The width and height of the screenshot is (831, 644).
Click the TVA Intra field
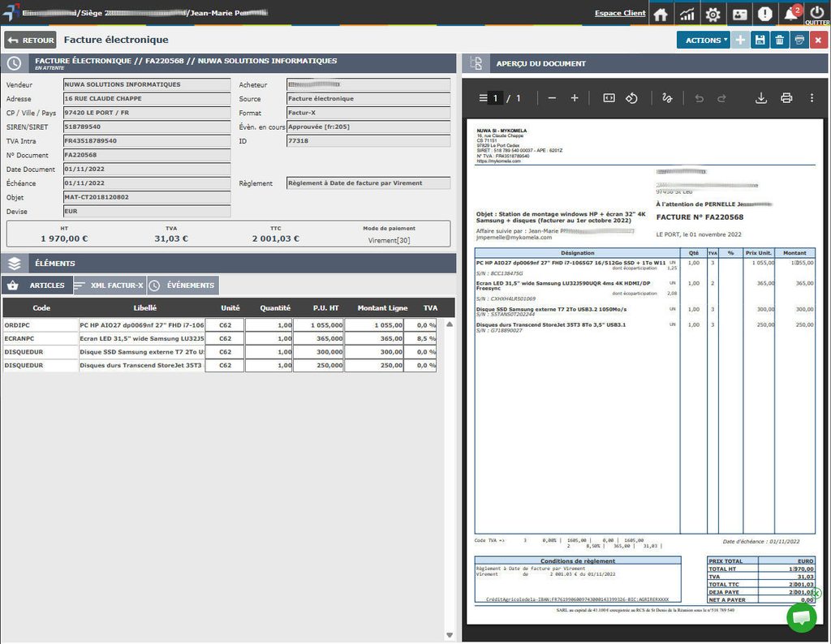[x=147, y=141]
